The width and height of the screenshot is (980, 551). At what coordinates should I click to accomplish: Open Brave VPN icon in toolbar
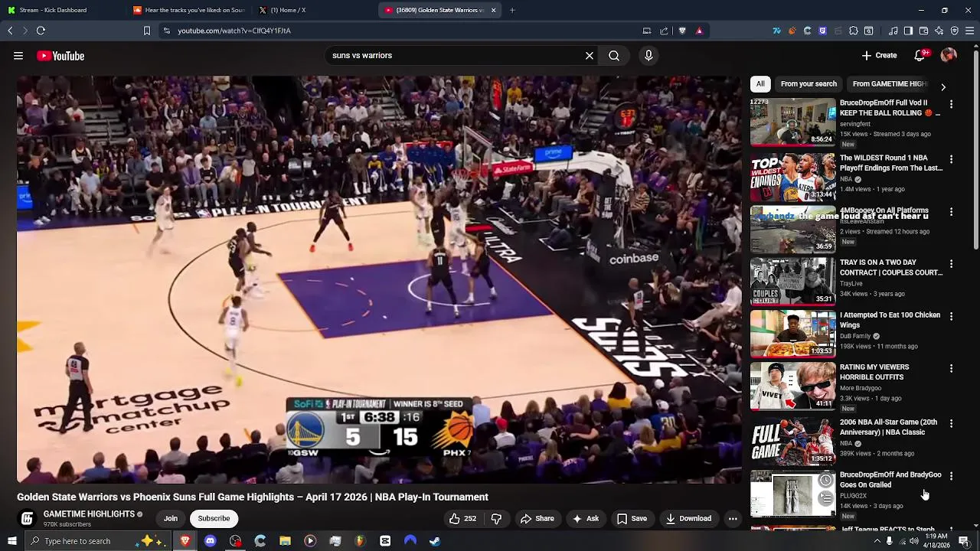pos(955,31)
